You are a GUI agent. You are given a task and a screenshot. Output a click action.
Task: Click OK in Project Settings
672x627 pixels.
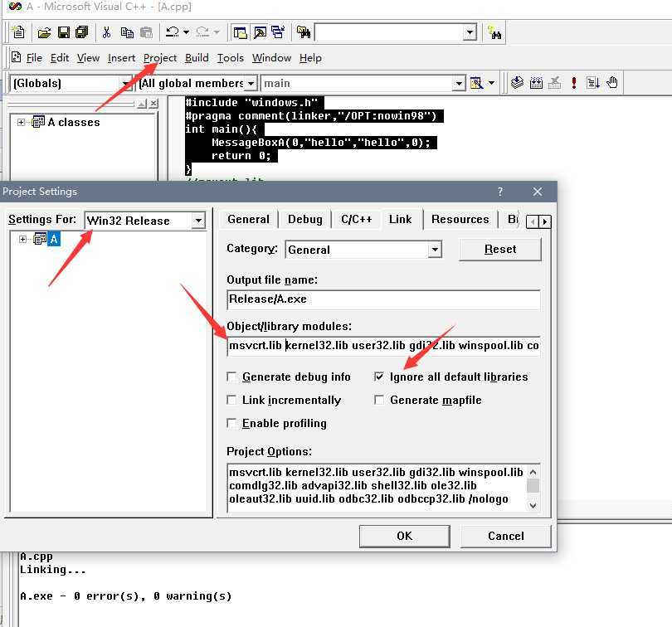pyautogui.click(x=404, y=536)
